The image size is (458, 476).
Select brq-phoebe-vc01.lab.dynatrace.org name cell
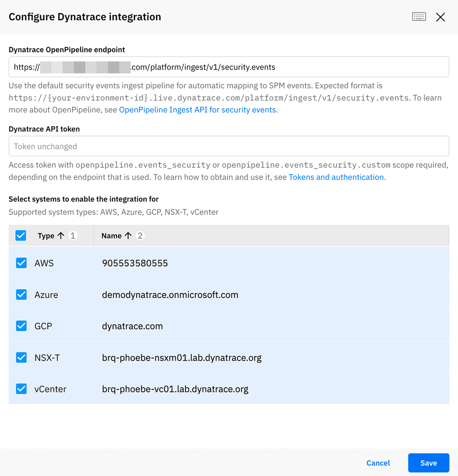(175, 389)
